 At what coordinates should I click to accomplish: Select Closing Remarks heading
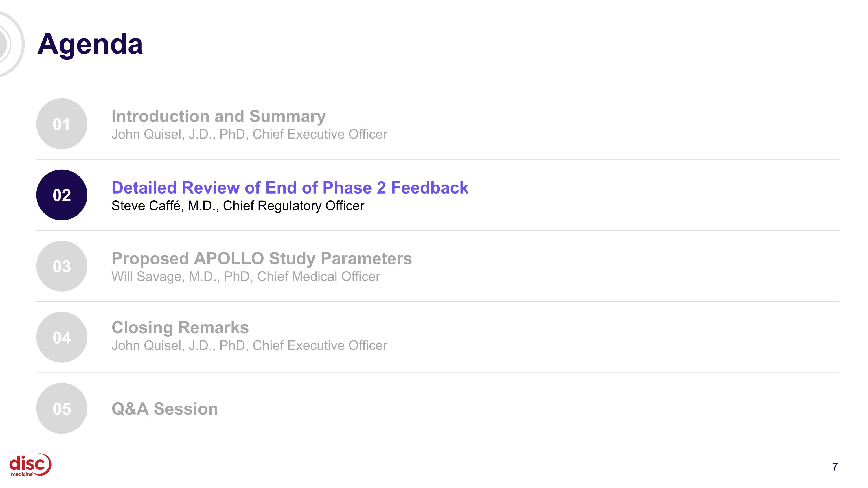point(180,327)
